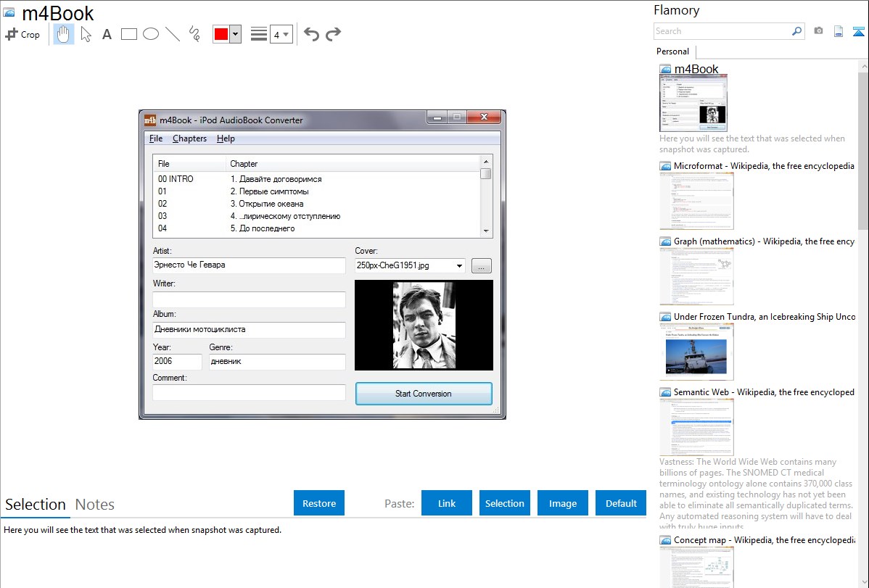Open the m4Book snapshot thumbnail
Image resolution: width=869 pixels, height=588 pixels.
[x=693, y=103]
